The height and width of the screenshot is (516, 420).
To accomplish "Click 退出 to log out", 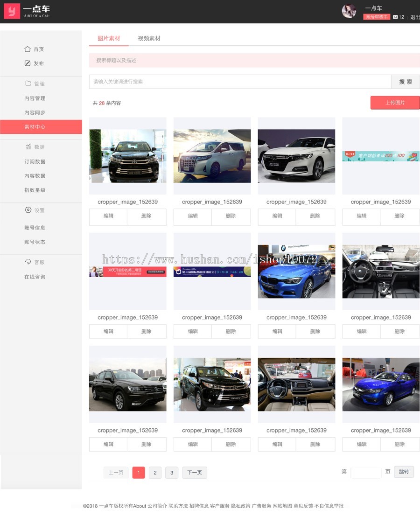I will (414, 17).
